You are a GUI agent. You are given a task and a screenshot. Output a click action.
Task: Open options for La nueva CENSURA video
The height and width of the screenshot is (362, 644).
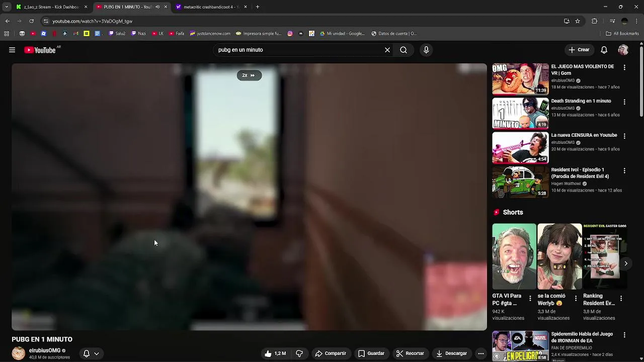[x=624, y=136]
